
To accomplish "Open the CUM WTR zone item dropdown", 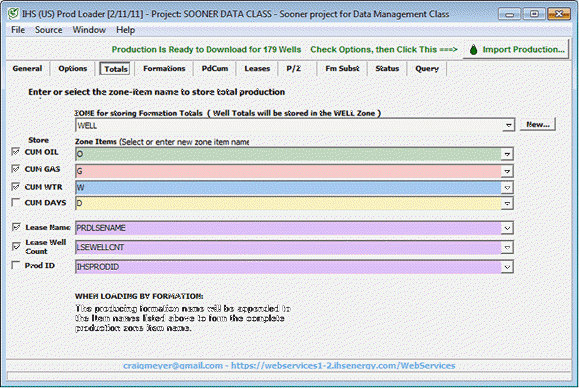I will 507,188.
